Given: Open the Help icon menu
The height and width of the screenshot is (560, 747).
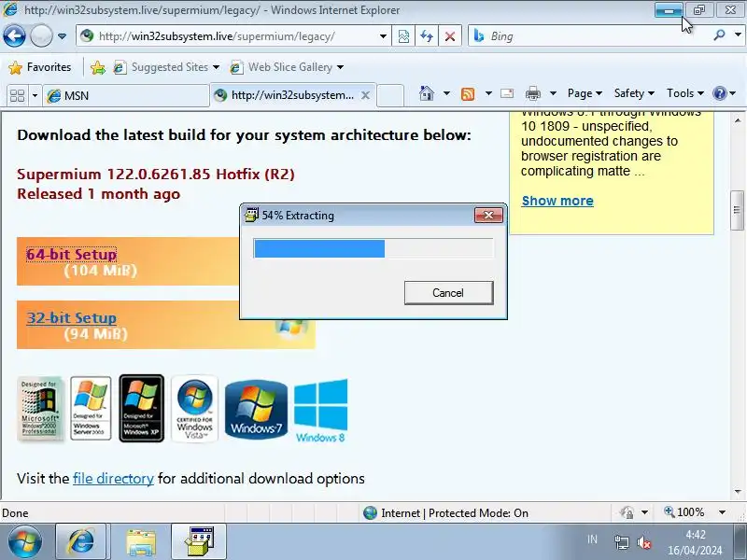Looking at the screenshot, I should [725, 93].
